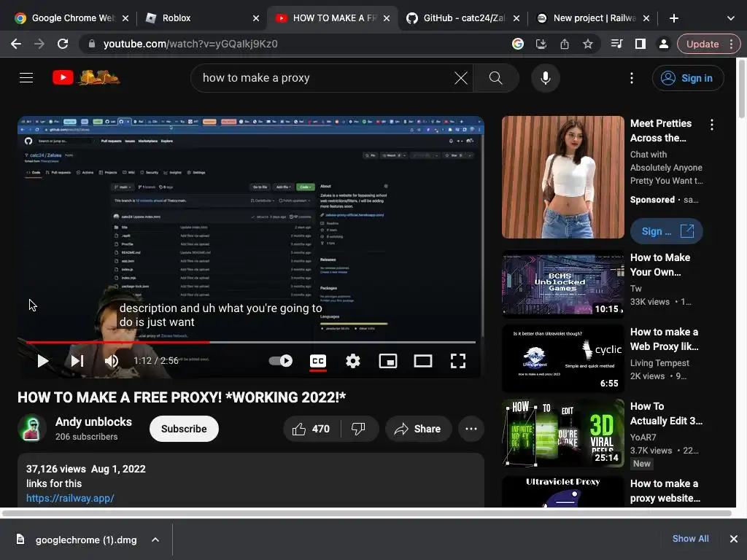Open video settings gear
Screen dimensions: 747x560
click(353, 361)
